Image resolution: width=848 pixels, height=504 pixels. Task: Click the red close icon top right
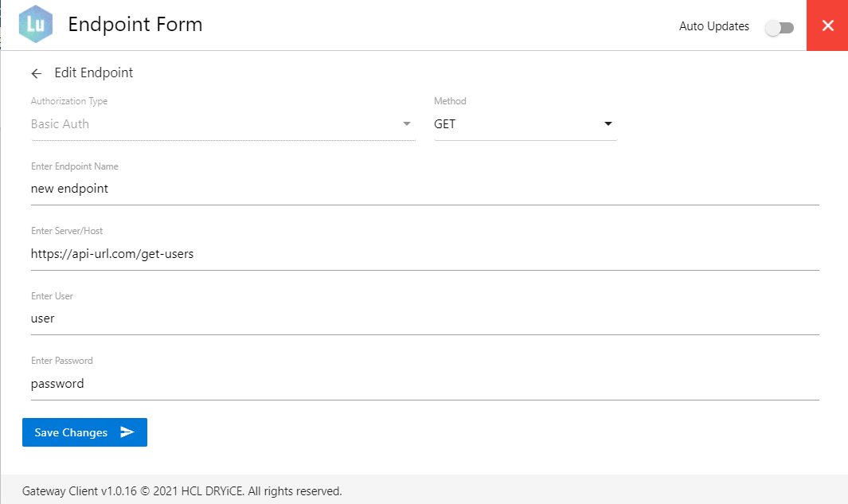[827, 25]
